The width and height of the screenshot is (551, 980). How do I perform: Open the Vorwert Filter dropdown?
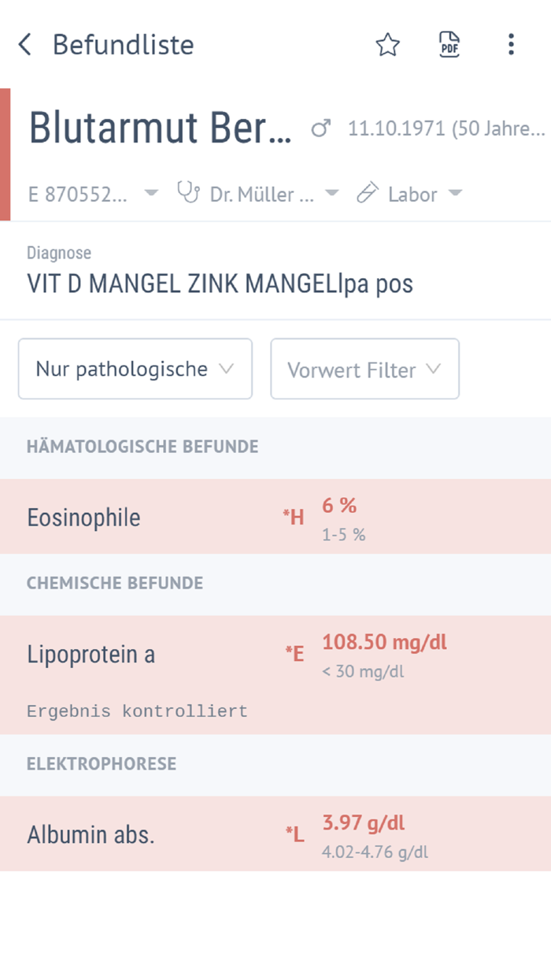364,369
